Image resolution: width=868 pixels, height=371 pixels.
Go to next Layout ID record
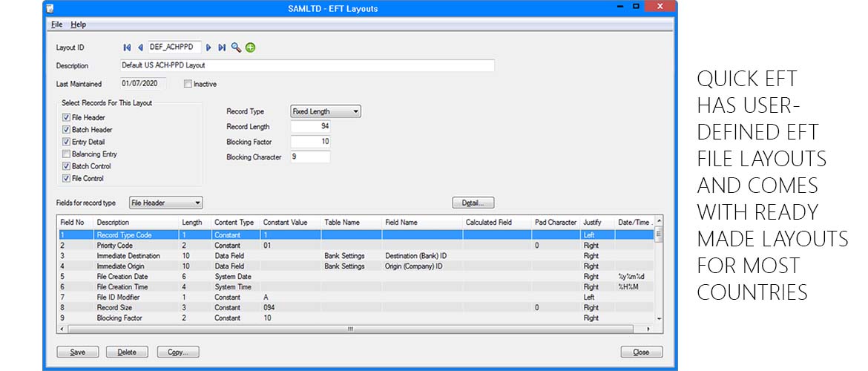click(208, 47)
